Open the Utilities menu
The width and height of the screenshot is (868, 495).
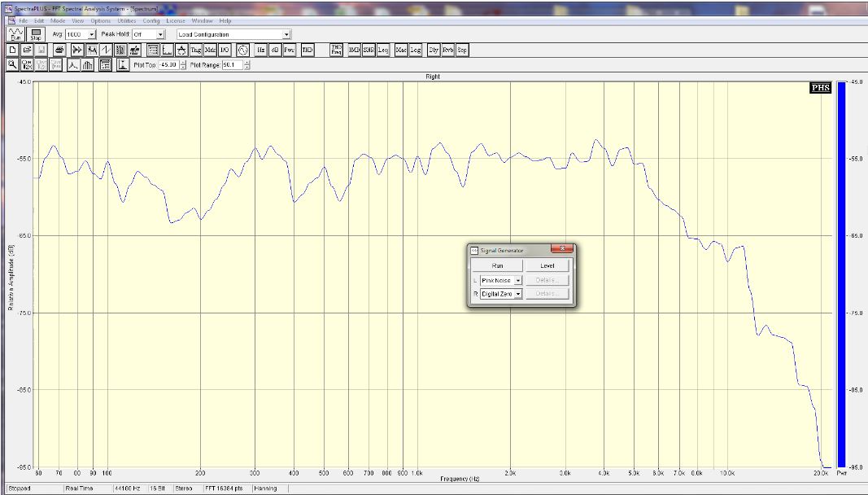pos(127,21)
